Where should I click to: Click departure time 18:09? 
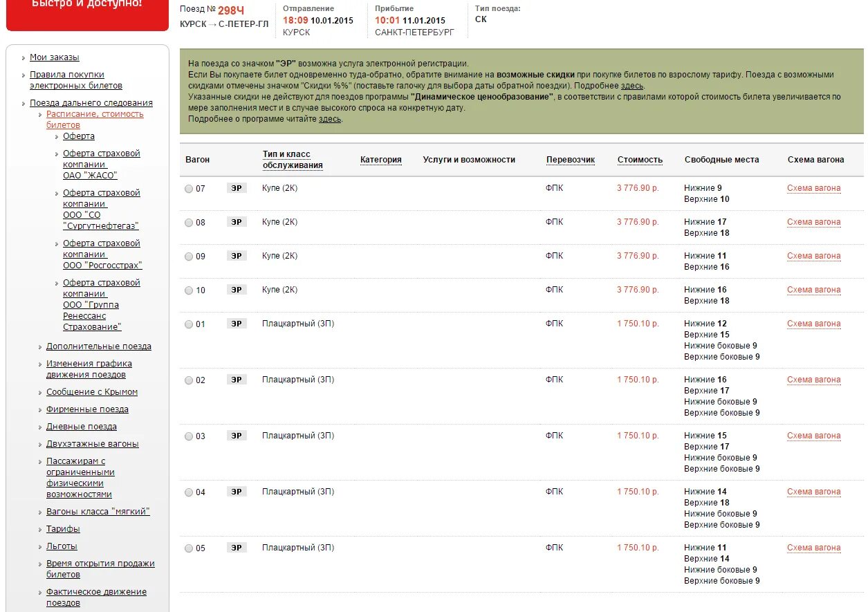[295, 20]
